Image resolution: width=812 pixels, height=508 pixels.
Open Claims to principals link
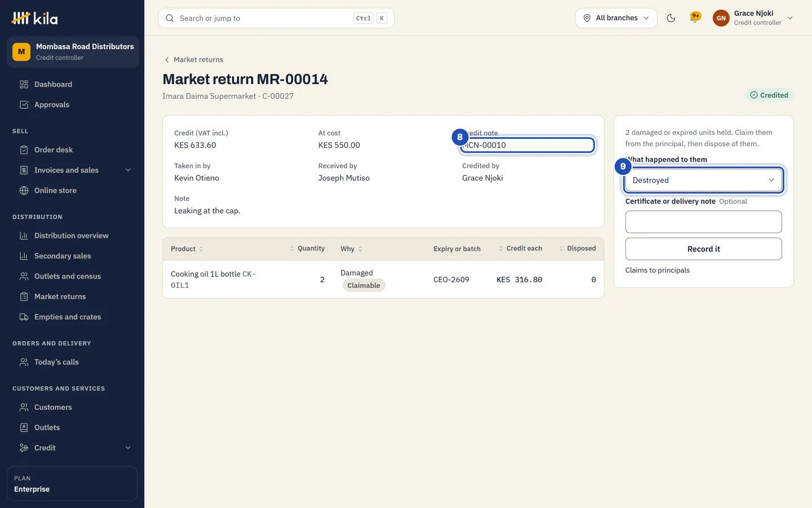[657, 270]
